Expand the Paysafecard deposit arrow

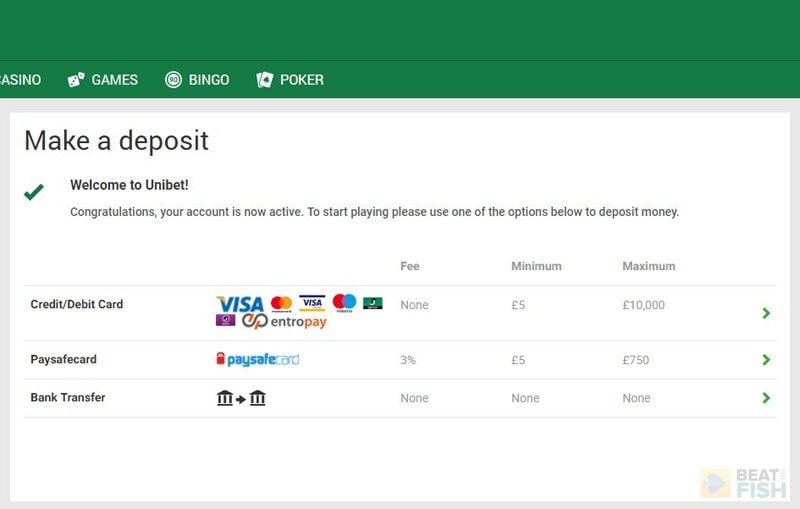pyautogui.click(x=766, y=360)
